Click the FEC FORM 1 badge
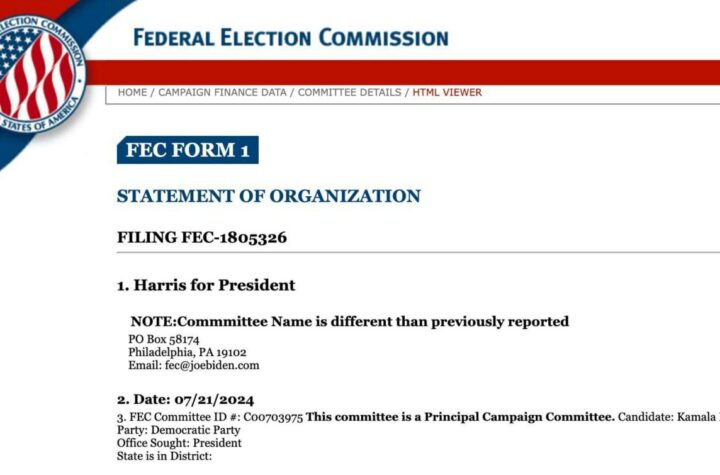This screenshot has width=720, height=475. (x=187, y=150)
